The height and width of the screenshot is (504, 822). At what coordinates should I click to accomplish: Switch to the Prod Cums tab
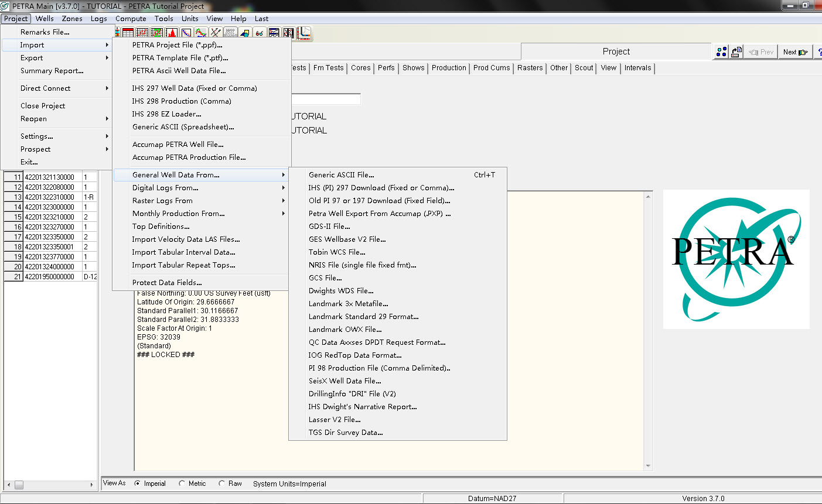click(x=492, y=68)
